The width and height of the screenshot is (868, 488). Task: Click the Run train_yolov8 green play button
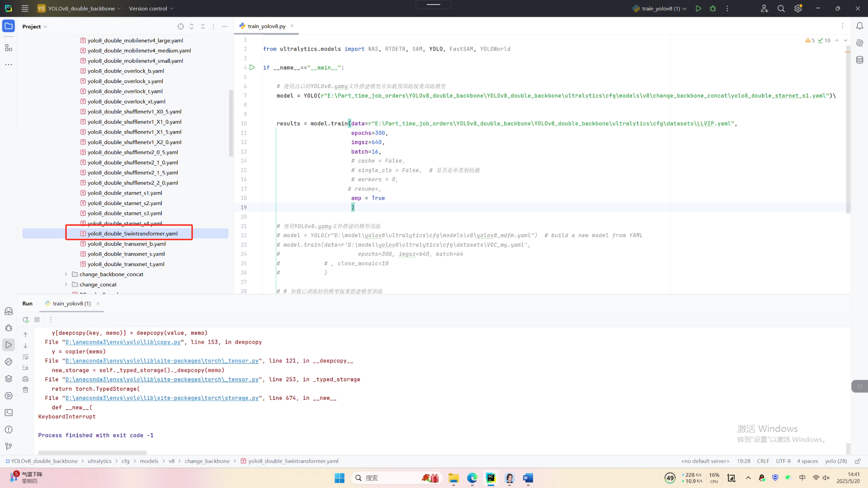698,9
